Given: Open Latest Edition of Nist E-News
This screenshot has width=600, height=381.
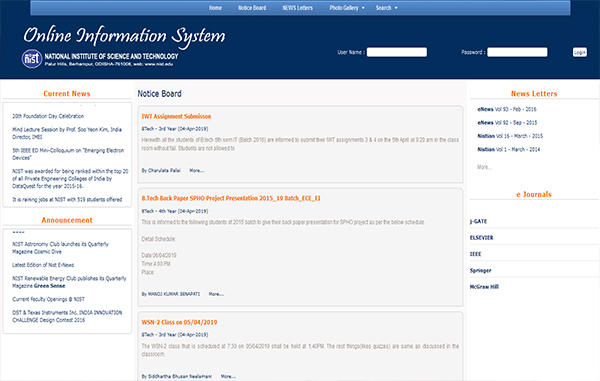Looking at the screenshot, I should point(43,265).
